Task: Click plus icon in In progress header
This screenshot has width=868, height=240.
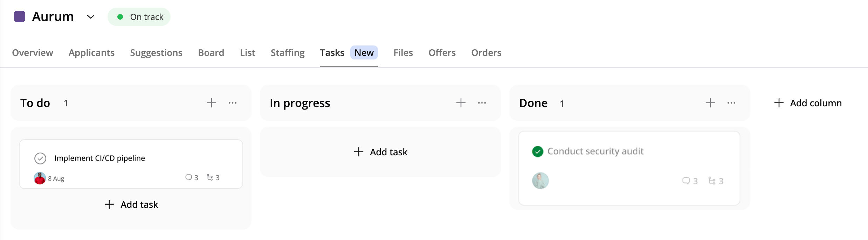Action: 461,103
